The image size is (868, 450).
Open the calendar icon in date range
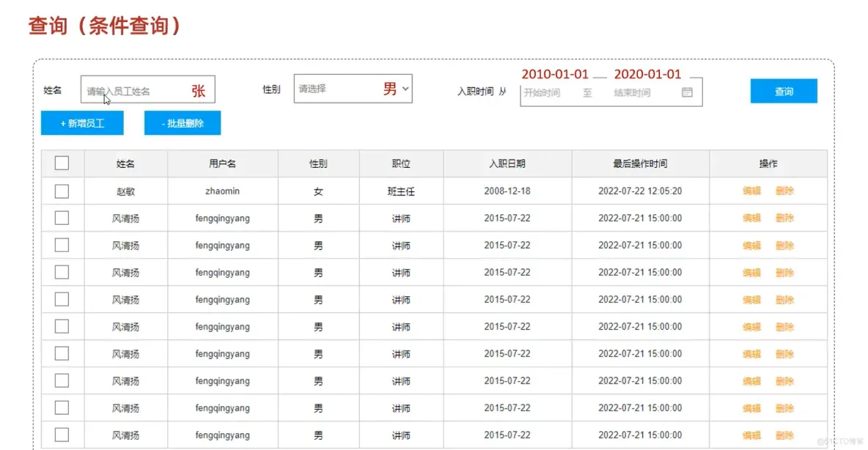click(x=687, y=92)
